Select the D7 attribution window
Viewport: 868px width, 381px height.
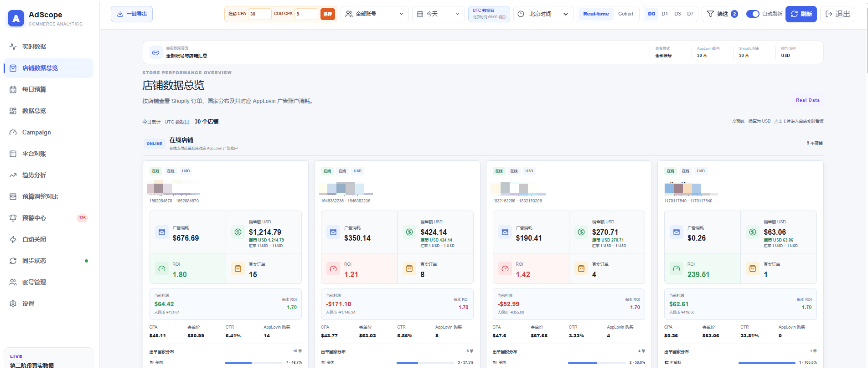[x=690, y=14]
